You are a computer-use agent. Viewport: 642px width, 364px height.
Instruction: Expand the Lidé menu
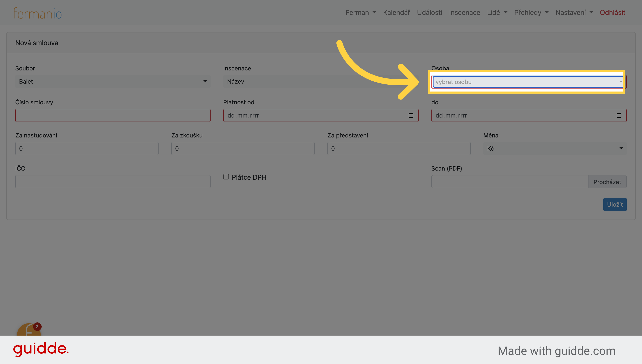pos(497,13)
